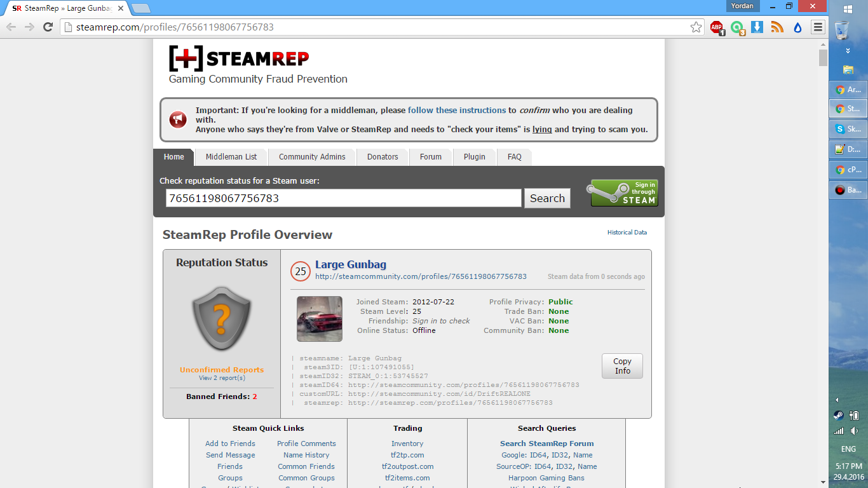This screenshot has height=488, width=868.
Task: Click the Large Gunbag profile avatar thumbnail
Action: click(320, 319)
